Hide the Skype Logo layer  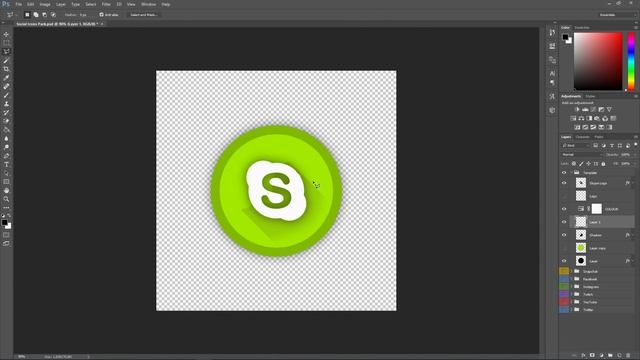click(564, 183)
